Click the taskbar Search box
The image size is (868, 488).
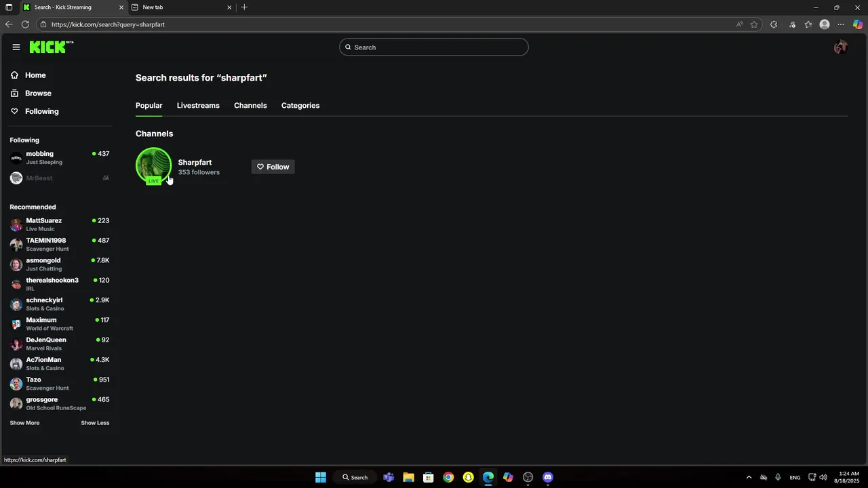pyautogui.click(x=355, y=477)
